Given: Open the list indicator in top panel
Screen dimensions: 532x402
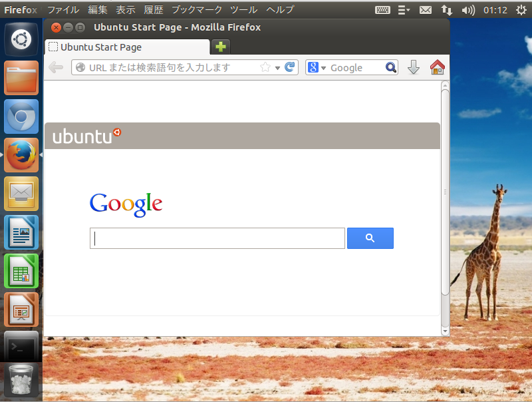Looking at the screenshot, I should (404, 10).
